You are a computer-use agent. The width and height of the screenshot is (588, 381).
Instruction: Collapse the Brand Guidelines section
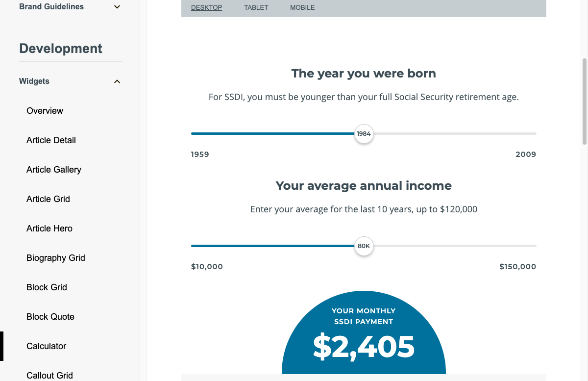point(117,7)
